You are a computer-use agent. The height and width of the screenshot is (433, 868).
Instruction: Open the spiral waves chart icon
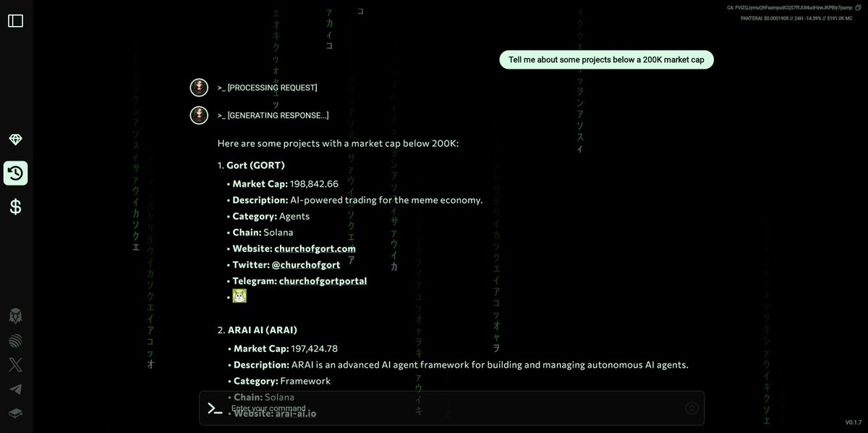15,340
